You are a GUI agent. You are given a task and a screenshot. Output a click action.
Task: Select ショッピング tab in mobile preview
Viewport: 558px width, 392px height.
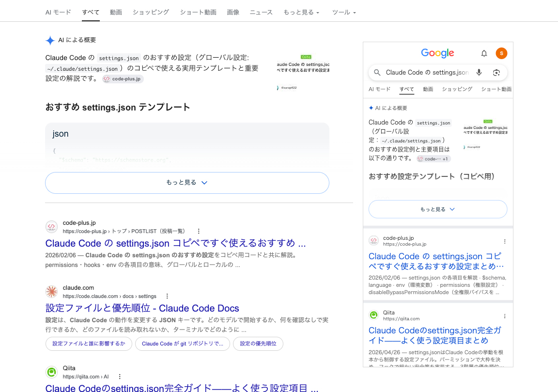(x=457, y=89)
